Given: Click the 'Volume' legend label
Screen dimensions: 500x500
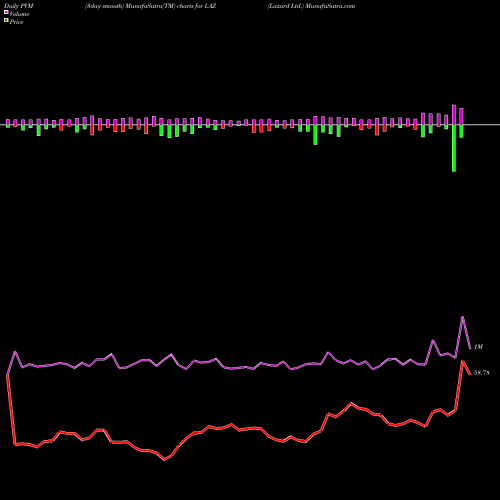Looking at the screenshot, I should pos(19,14).
